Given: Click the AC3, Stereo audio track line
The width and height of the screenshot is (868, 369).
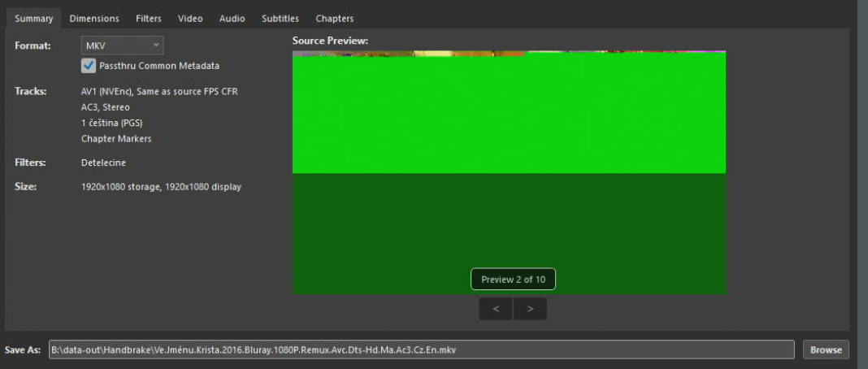Looking at the screenshot, I should pos(105,106).
